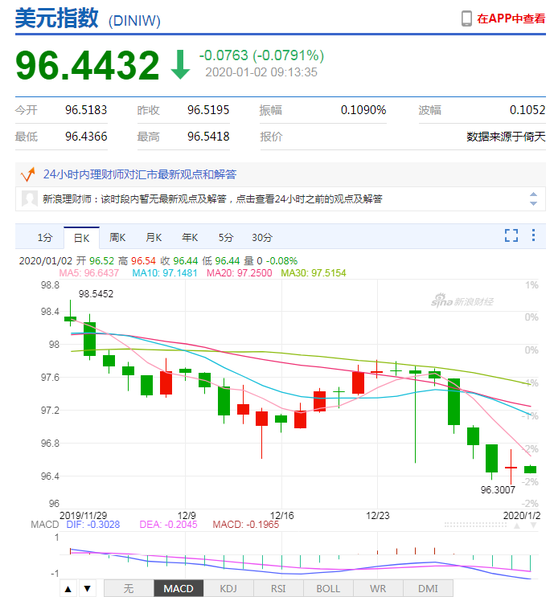The width and height of the screenshot is (550, 597).
Task: Open the 新浪理财师 message about 观点及解答
Action: [212, 199]
